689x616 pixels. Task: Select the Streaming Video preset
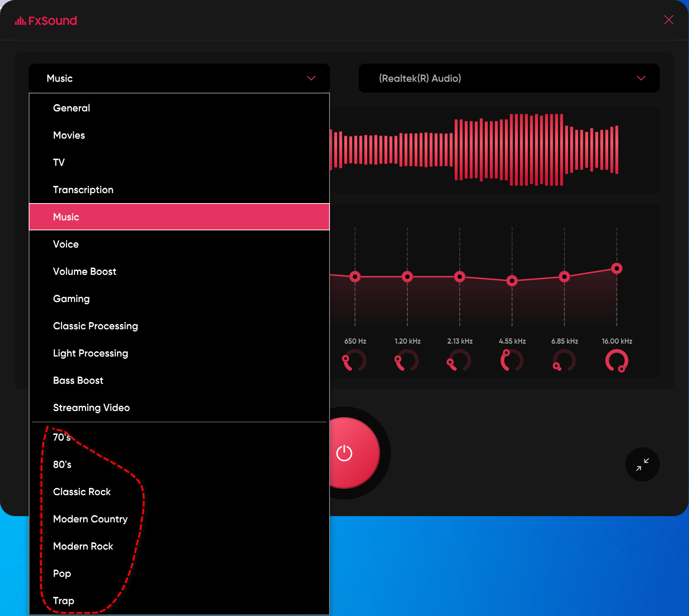tap(179, 408)
